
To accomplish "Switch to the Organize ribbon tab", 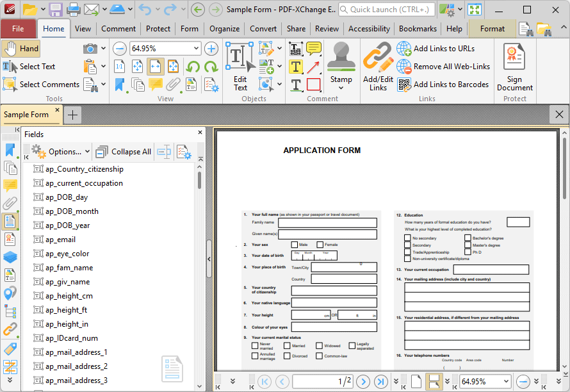I will pyautogui.click(x=224, y=29).
